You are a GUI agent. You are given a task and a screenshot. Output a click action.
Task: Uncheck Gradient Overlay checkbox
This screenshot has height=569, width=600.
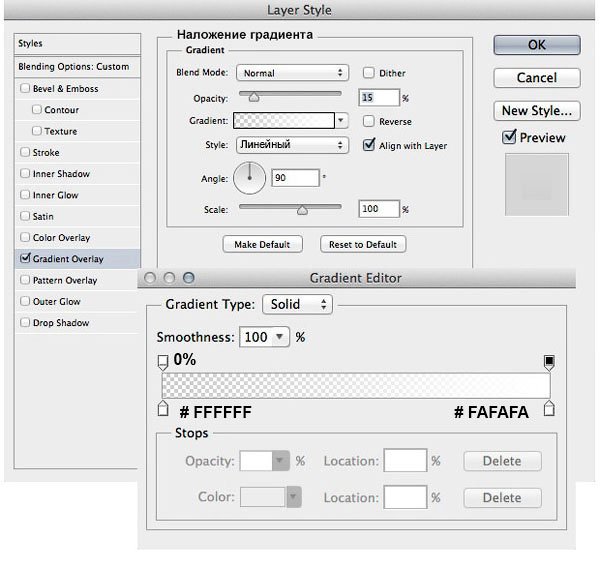click(25, 258)
